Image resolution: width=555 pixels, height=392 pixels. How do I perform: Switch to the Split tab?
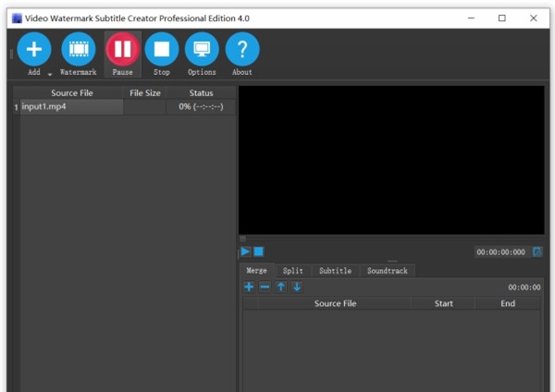tap(292, 271)
